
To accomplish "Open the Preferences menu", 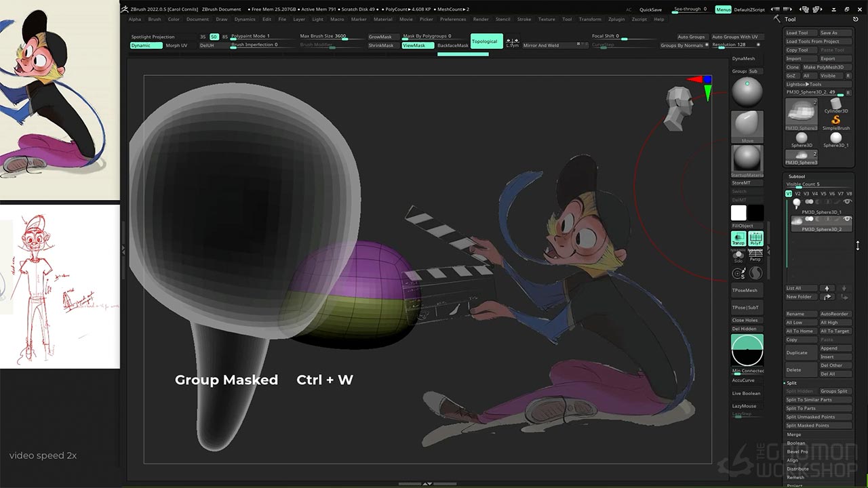I will 453,19.
